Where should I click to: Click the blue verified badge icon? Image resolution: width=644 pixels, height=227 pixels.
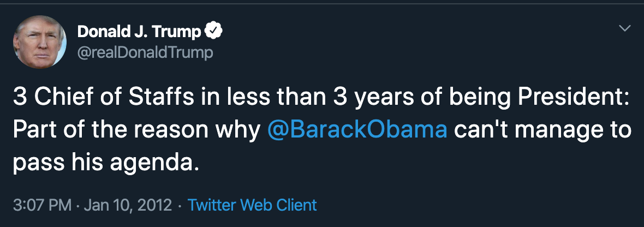point(213,31)
